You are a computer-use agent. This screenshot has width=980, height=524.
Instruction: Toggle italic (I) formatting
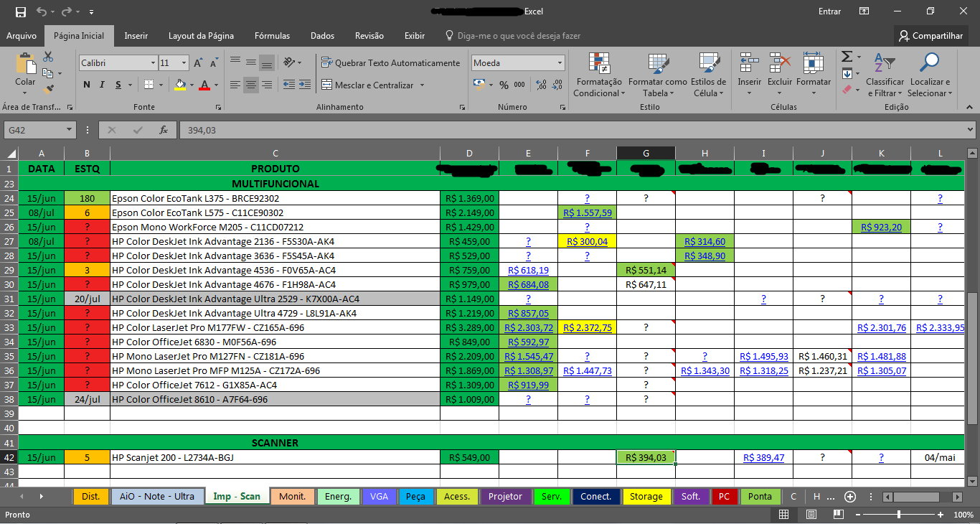(x=103, y=85)
